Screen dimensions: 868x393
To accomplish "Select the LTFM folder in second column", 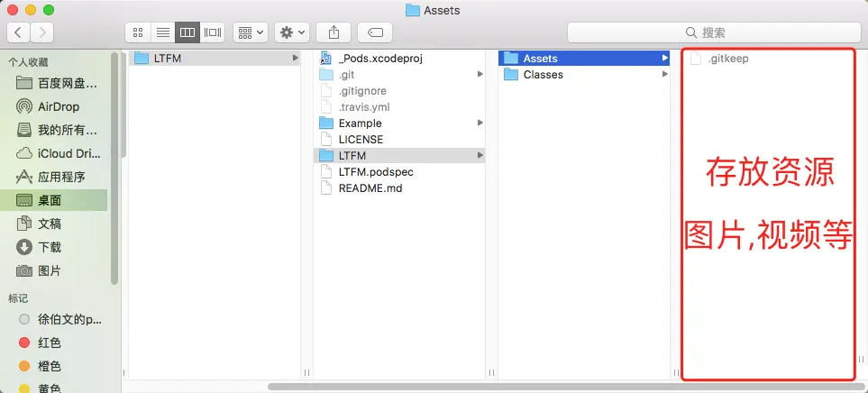I will pos(399,156).
